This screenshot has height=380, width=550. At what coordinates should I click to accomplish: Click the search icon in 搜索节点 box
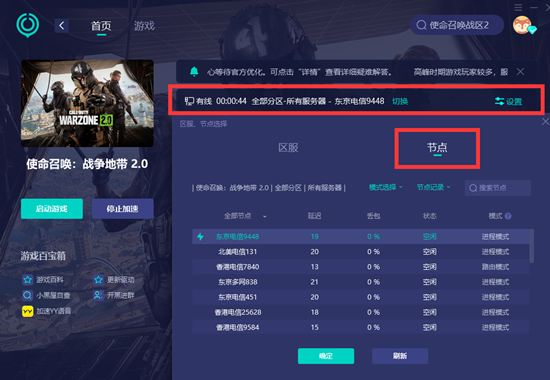[473, 188]
